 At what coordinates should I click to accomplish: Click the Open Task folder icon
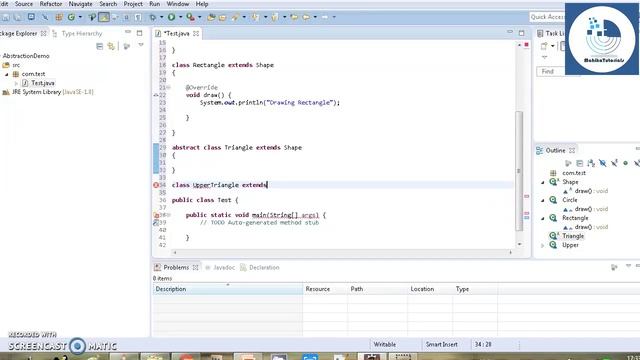pyautogui.click(x=222, y=17)
